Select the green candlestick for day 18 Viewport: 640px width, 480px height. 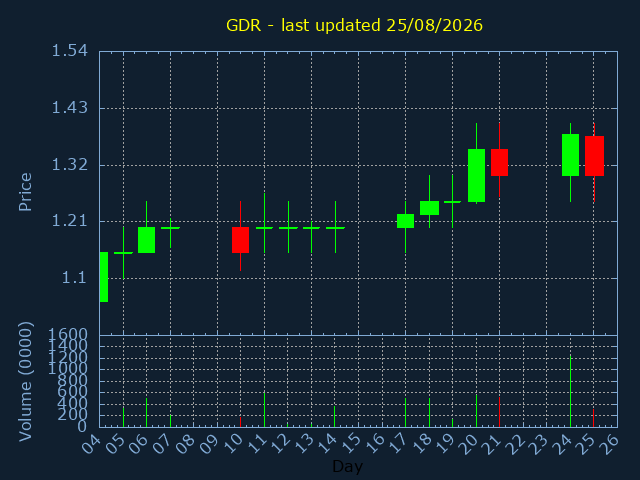pyautogui.click(x=429, y=208)
